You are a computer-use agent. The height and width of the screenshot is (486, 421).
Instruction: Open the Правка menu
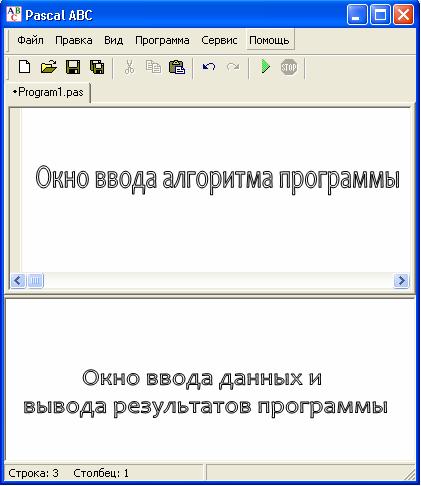pos(74,40)
